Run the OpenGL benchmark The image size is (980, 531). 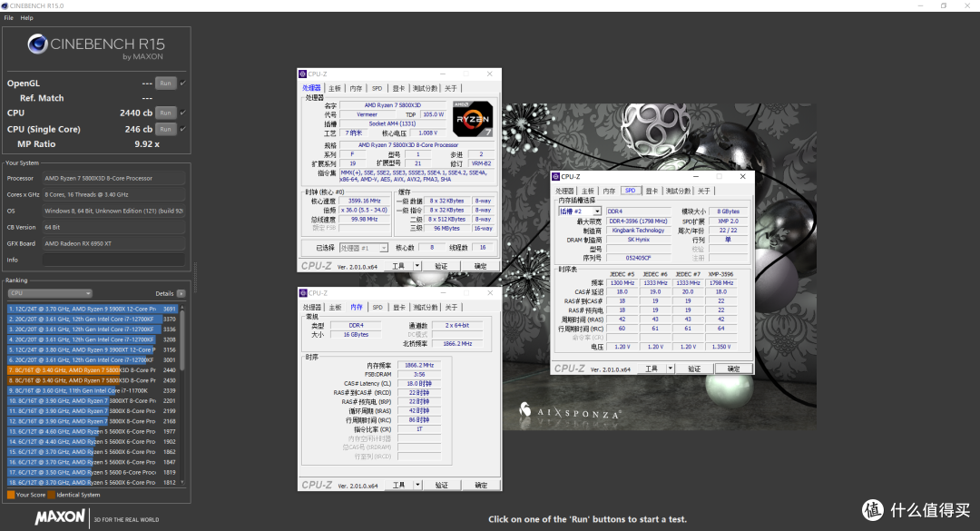tap(165, 83)
